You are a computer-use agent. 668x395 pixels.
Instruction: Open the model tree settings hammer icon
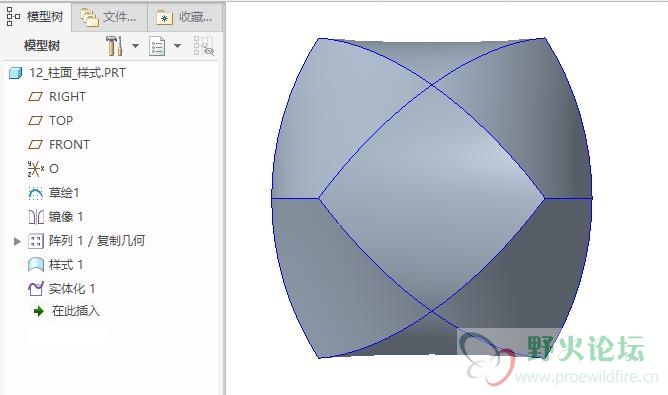[114, 46]
